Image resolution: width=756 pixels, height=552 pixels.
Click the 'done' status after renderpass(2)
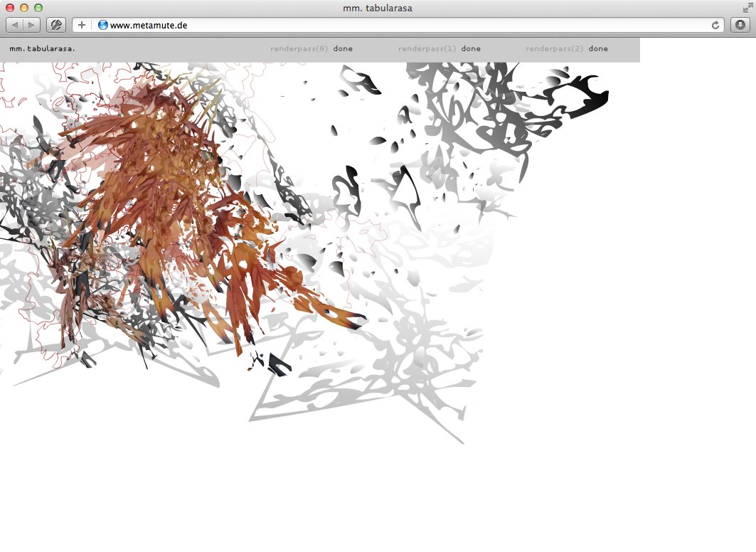click(598, 49)
